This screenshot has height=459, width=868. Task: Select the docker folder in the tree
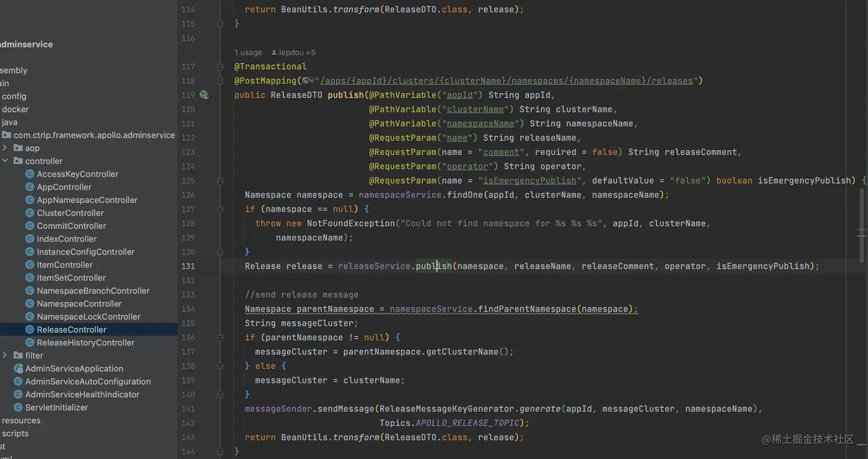(x=15, y=109)
